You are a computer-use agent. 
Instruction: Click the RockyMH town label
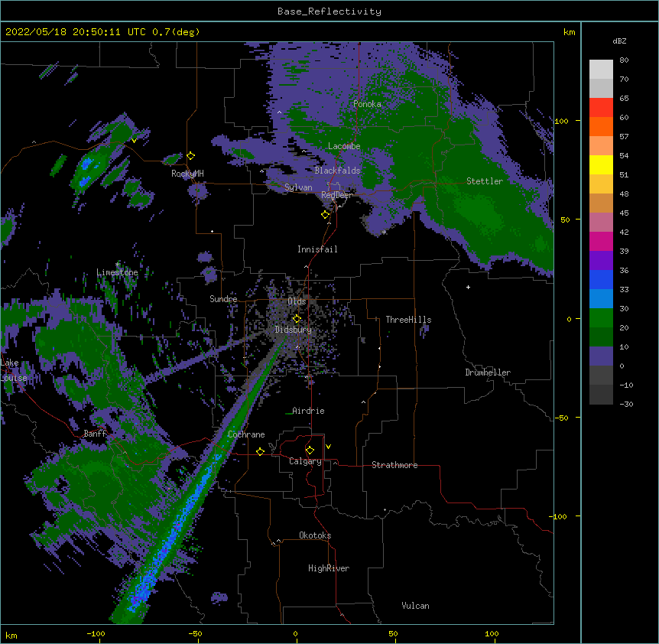pos(187,174)
